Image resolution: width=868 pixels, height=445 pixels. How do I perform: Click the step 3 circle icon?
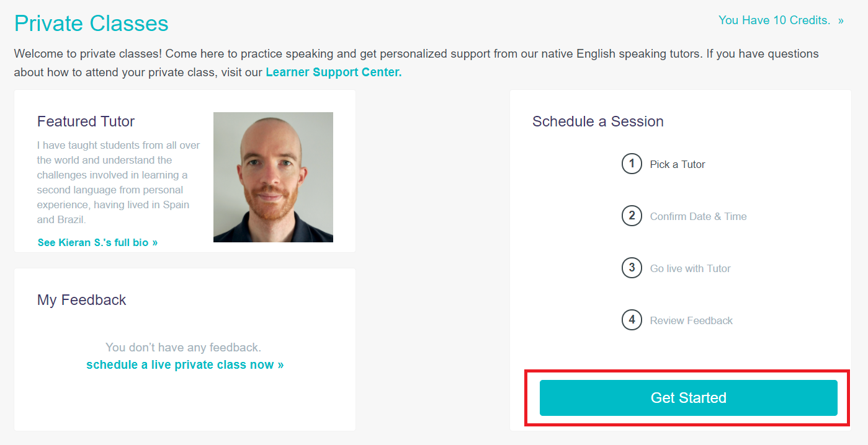[632, 268]
